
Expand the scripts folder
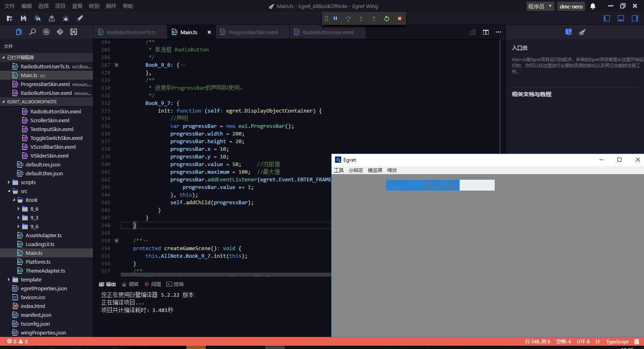click(x=9, y=182)
